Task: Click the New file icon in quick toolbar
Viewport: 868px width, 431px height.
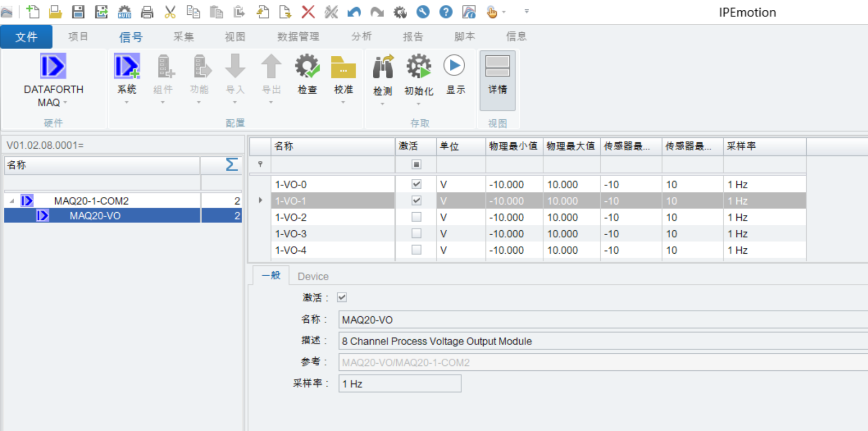Action: click(x=33, y=11)
